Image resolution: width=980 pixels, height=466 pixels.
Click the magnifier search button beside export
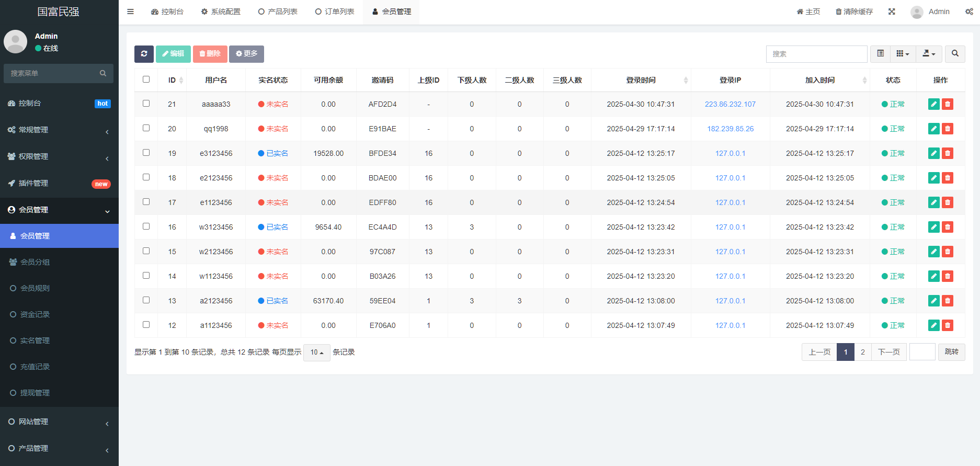pyautogui.click(x=955, y=54)
